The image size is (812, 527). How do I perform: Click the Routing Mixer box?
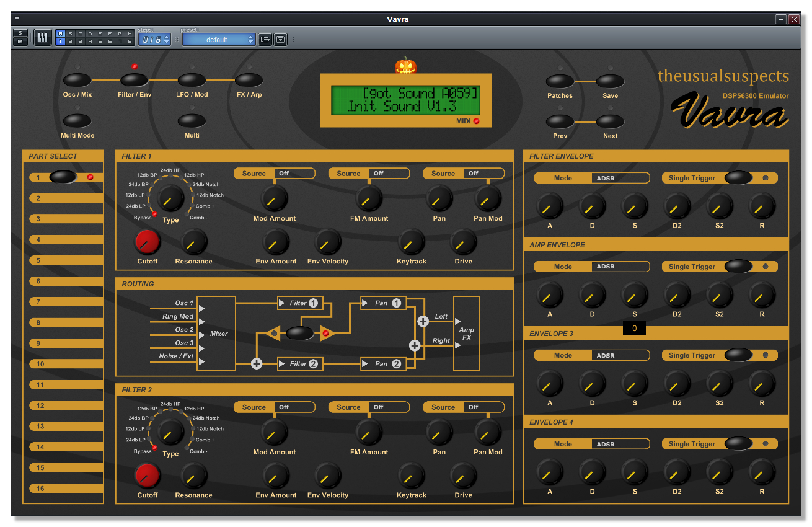click(x=216, y=334)
